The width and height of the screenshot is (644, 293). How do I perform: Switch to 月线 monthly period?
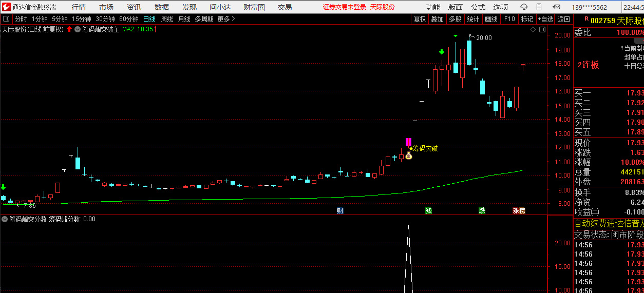(x=184, y=19)
